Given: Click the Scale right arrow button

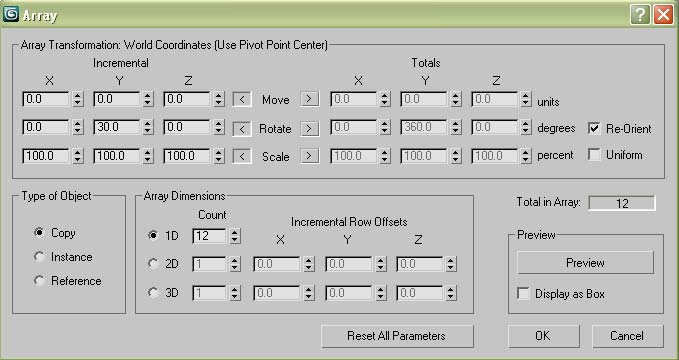Looking at the screenshot, I should [310, 156].
